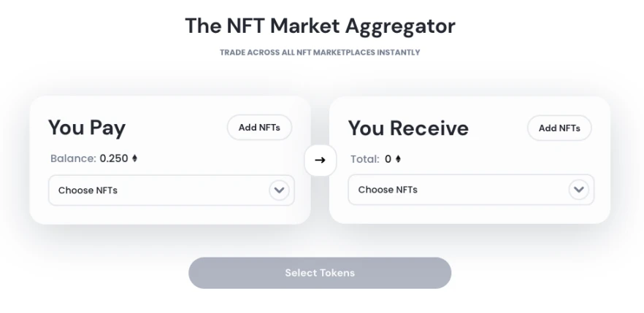Image resolution: width=644 pixels, height=313 pixels.
Task: Click the Select Tokens button
Action: pos(320,273)
